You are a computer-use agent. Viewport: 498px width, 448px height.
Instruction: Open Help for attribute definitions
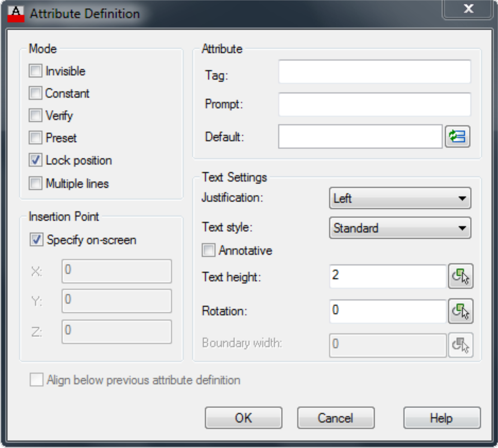(442, 418)
